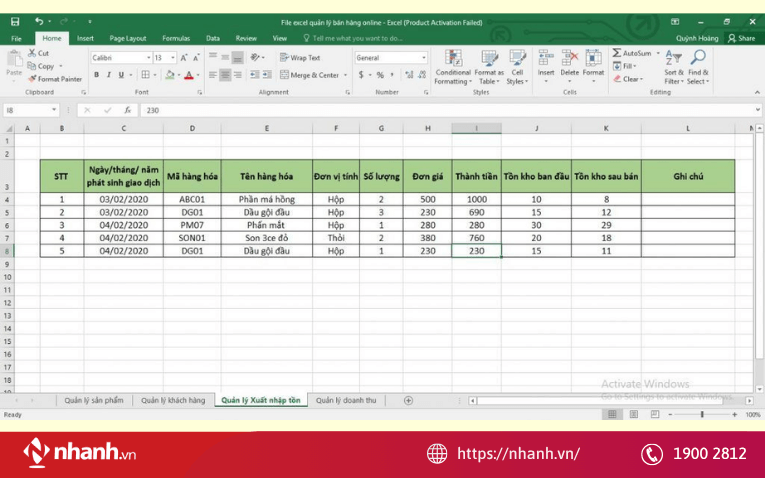This screenshot has height=478, width=765.
Task: Click the Save icon in quick access toolbar
Action: (15, 21)
